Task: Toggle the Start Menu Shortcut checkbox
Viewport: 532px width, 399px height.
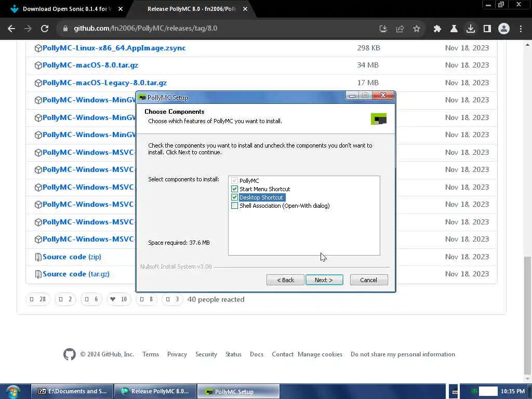Action: 234,189
